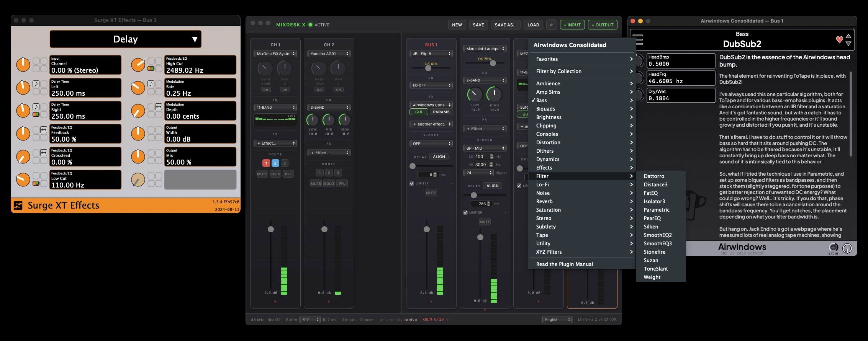Adjust the OS 41% slider on BUS 1

click(428, 68)
